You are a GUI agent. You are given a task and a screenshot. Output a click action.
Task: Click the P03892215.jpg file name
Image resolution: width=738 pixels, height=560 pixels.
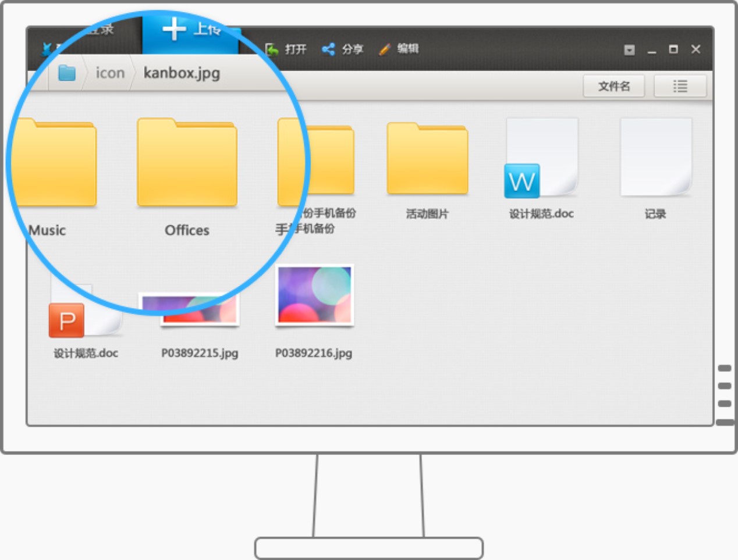(200, 353)
